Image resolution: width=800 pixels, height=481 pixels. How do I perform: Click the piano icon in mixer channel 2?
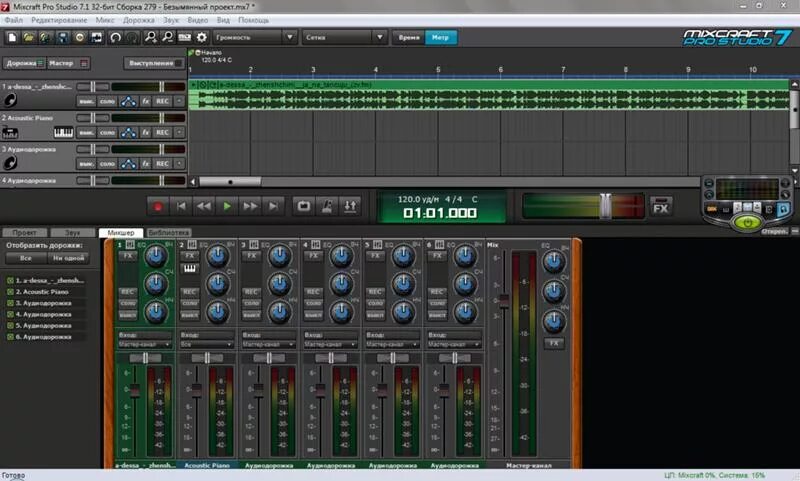pos(189,269)
